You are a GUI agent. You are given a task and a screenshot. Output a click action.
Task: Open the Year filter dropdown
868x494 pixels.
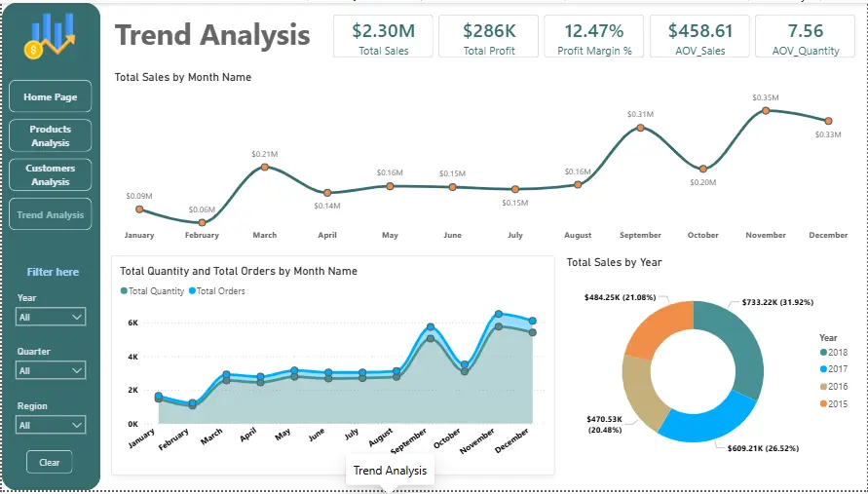tap(51, 317)
